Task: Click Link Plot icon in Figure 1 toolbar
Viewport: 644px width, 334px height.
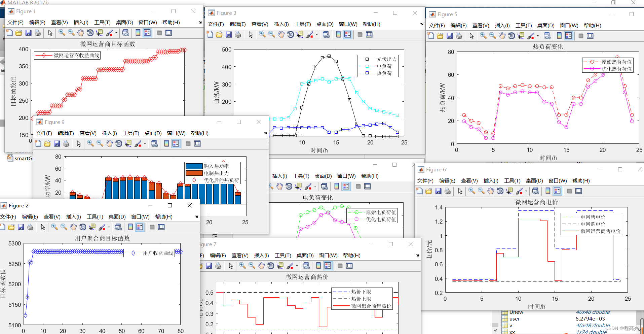Action: point(125,33)
